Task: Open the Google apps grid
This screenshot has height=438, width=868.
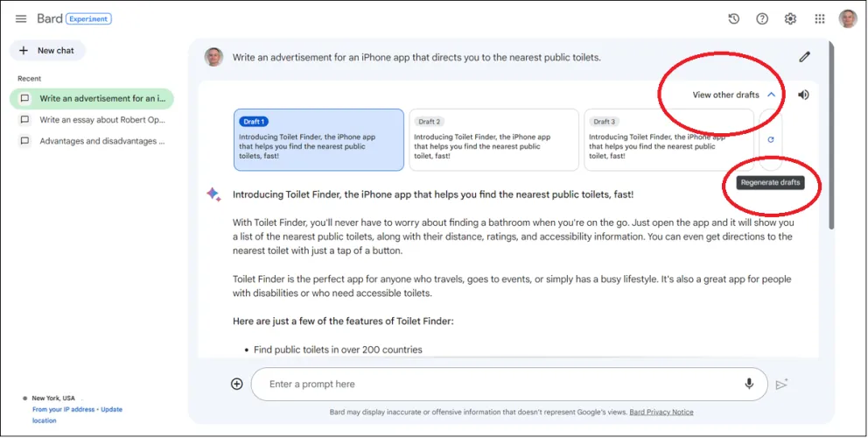Action: pyautogui.click(x=820, y=19)
